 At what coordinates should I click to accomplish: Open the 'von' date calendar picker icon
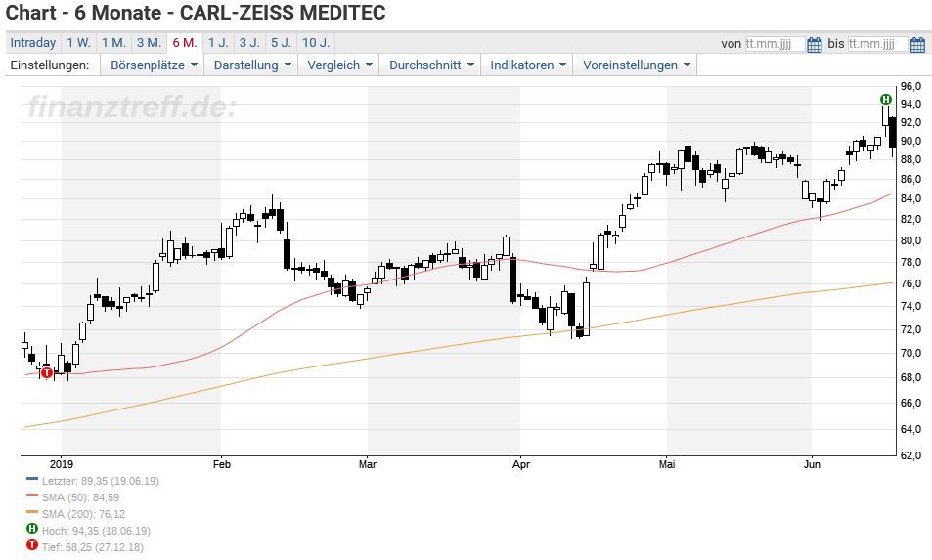pyautogui.click(x=815, y=44)
